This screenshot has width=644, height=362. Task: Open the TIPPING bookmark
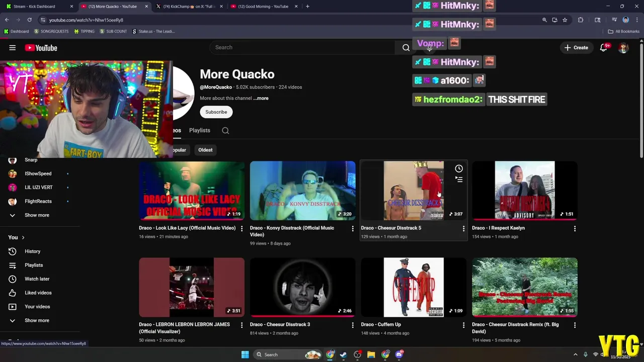coord(84,31)
